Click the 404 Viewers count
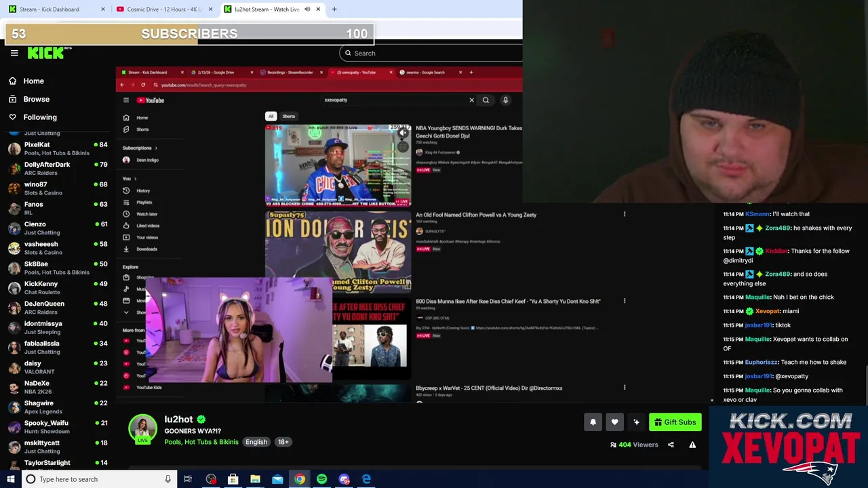 (634, 445)
